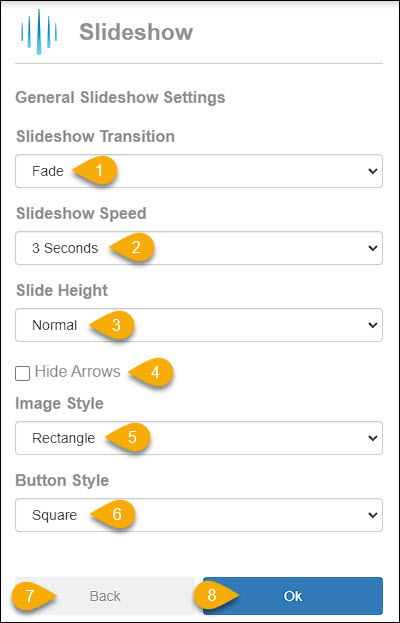
Task: Open the Slideshow Speed dropdown showing 3 Seconds
Action: (x=199, y=248)
